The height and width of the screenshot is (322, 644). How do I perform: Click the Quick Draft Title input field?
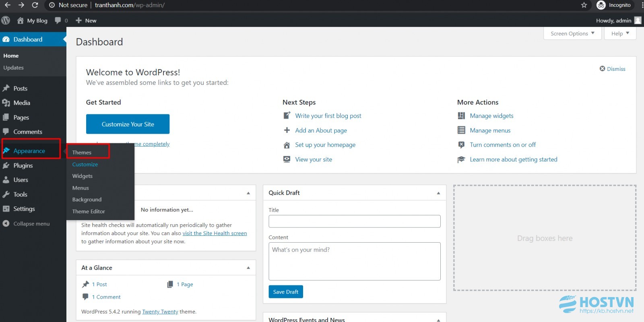[x=355, y=221]
